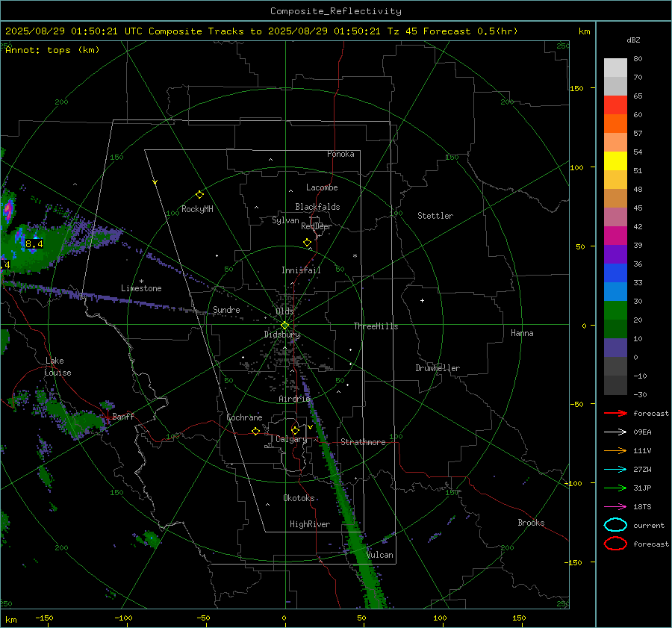The image size is (672, 628).
Task: Click the green 31JP arrow legend icon
Action: click(615, 488)
